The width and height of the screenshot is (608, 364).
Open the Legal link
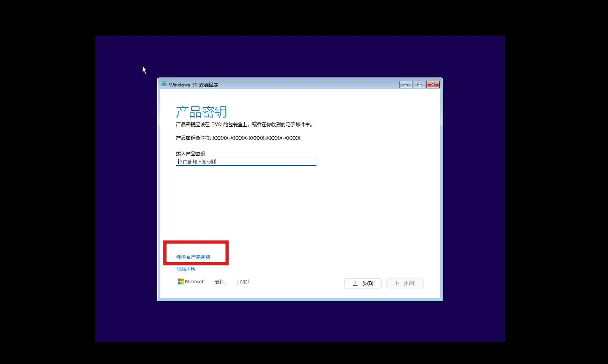[243, 282]
